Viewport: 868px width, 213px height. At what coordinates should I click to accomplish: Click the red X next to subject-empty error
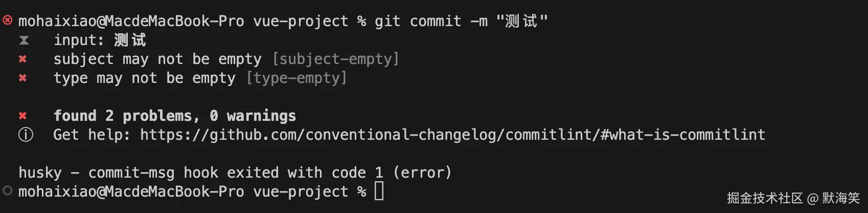click(x=22, y=59)
